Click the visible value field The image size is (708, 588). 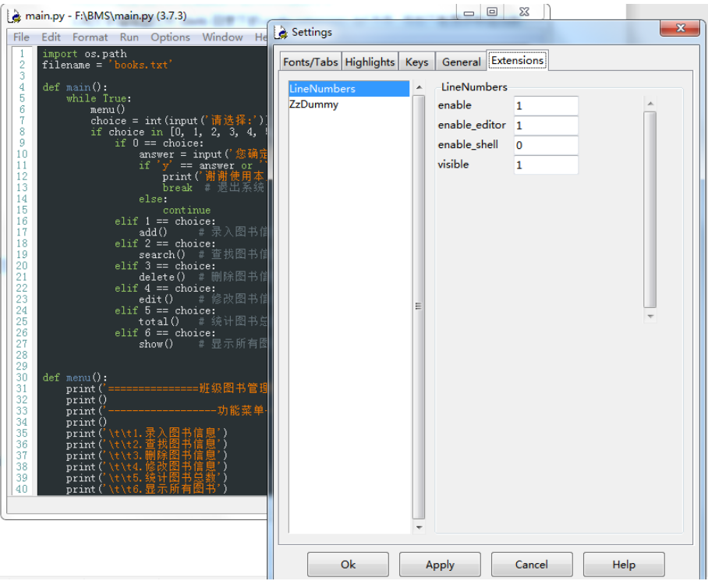(x=546, y=165)
